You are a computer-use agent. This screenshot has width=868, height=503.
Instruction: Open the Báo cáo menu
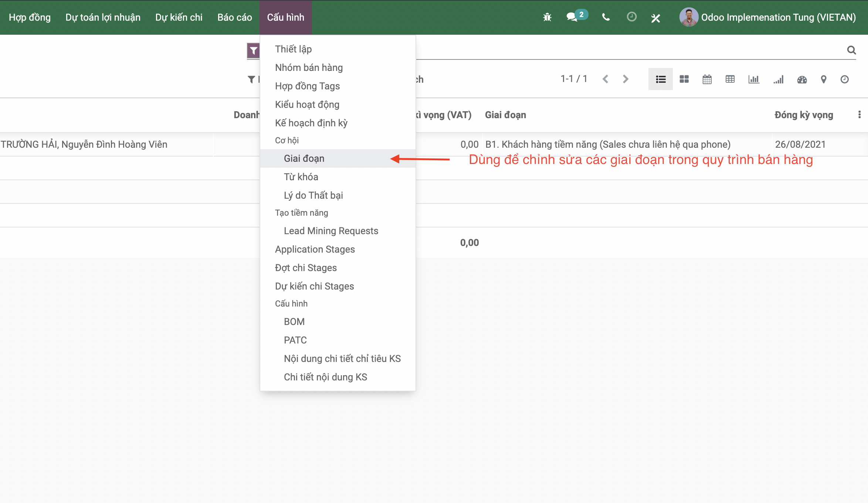tap(234, 17)
